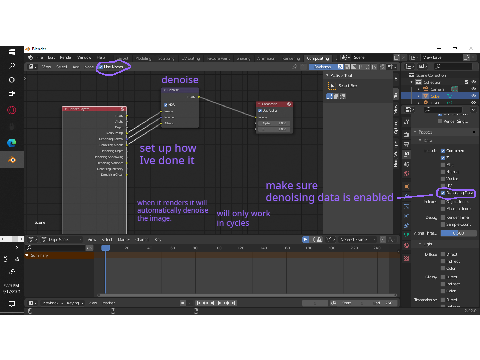
Task: Open the Window menu
Action: point(84,58)
